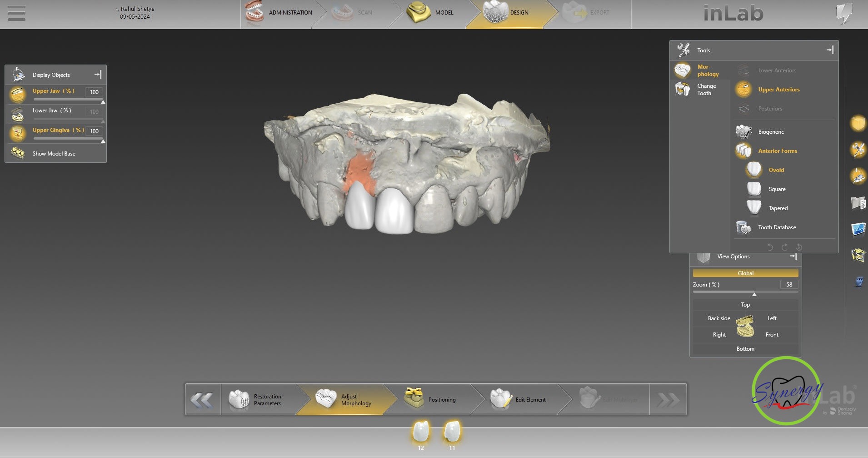Collapse the View Options panel
Image resolution: width=868 pixels, height=458 pixels.
(793, 257)
